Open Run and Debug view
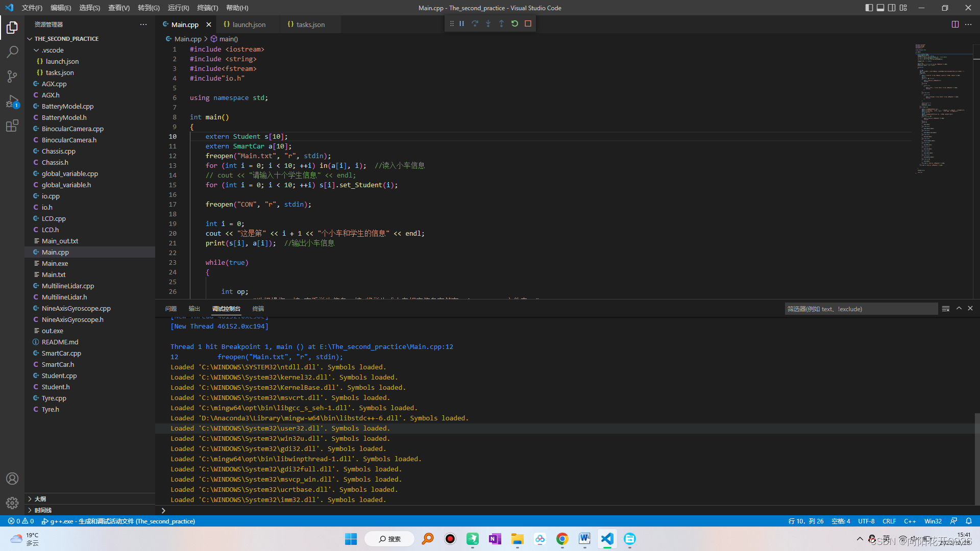Image resolution: width=980 pixels, height=551 pixels. tap(12, 101)
